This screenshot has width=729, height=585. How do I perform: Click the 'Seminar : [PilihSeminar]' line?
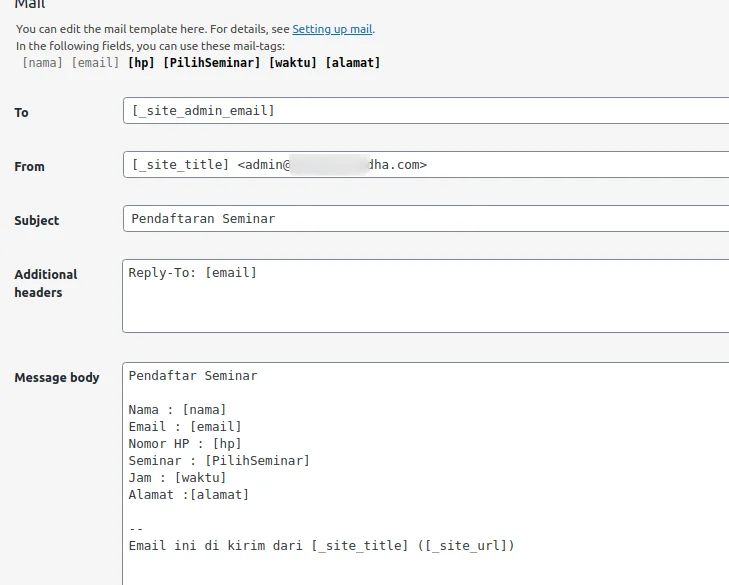pyautogui.click(x=219, y=461)
